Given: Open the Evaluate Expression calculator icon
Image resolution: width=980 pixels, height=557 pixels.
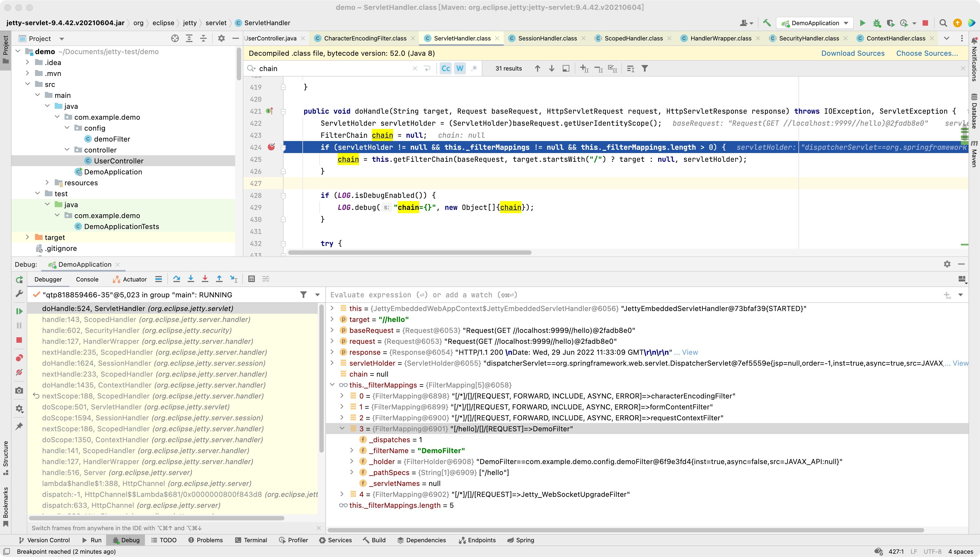Looking at the screenshot, I should [251, 279].
